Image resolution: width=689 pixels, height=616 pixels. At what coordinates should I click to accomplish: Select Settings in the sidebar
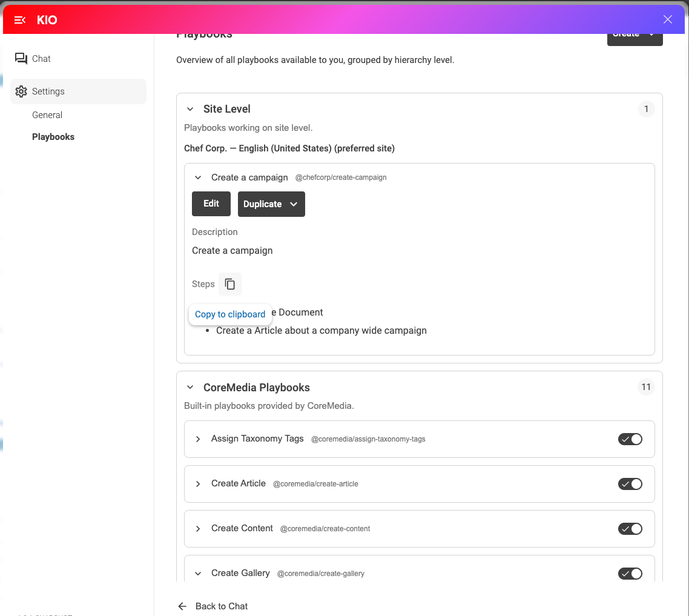pos(78,91)
